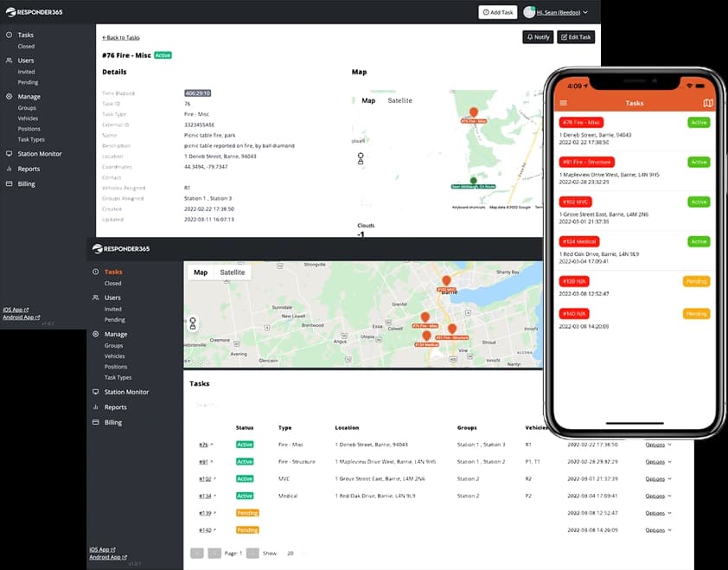Click the Notify bell button
Image resolution: width=728 pixels, height=570 pixels.
pyautogui.click(x=538, y=37)
